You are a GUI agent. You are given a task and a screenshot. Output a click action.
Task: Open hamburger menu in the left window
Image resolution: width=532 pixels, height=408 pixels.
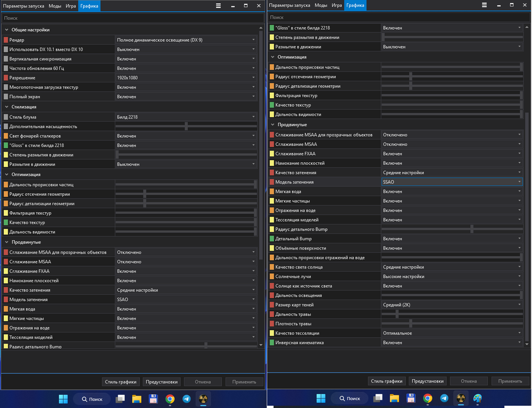click(x=219, y=5)
